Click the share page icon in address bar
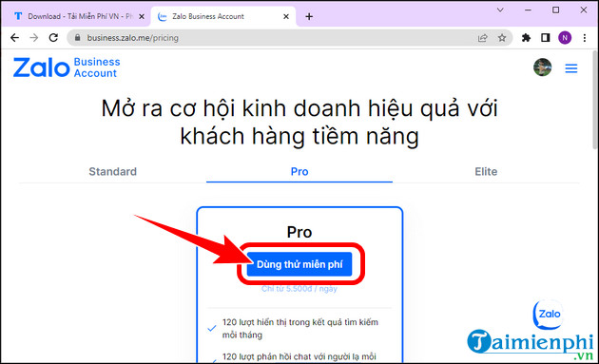Screen dimensions: 599x364 pos(482,38)
